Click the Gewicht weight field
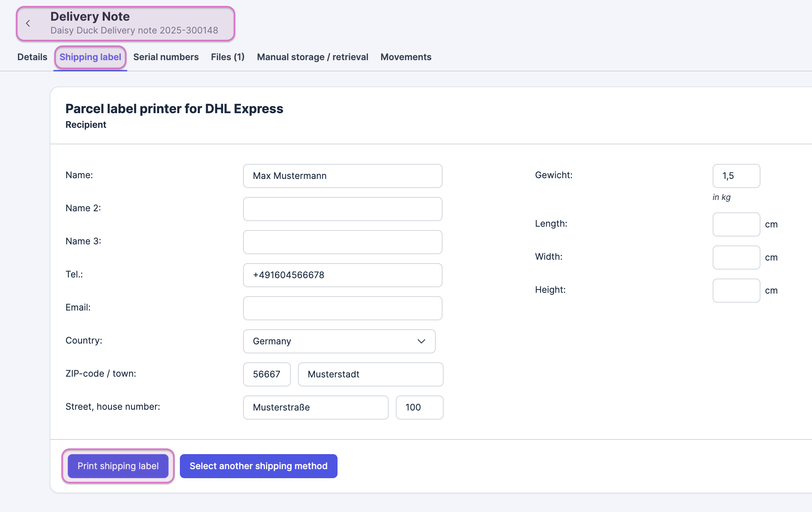 (736, 176)
